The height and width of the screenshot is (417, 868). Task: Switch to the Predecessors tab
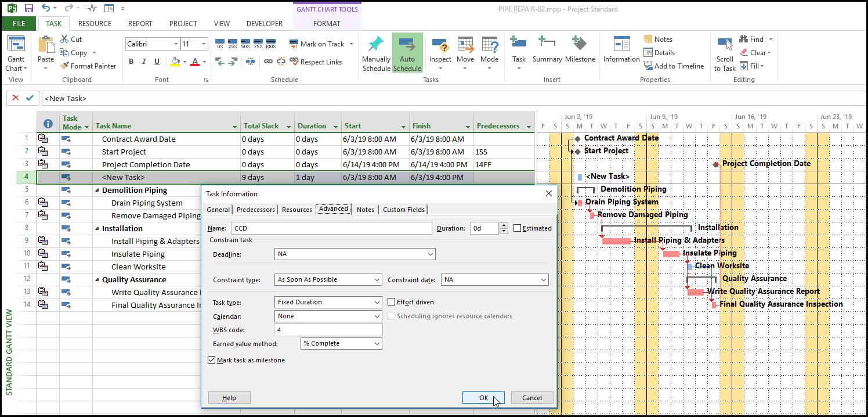pyautogui.click(x=256, y=210)
